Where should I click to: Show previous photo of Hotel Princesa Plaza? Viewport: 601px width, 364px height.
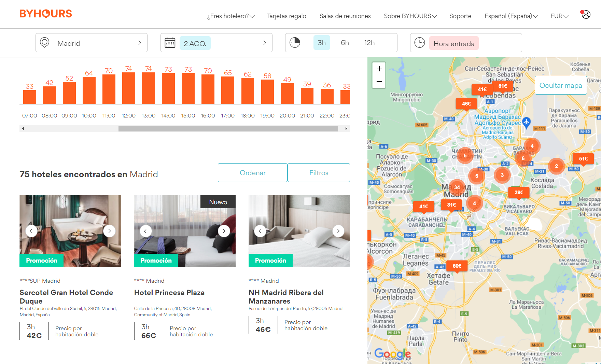pyautogui.click(x=145, y=231)
